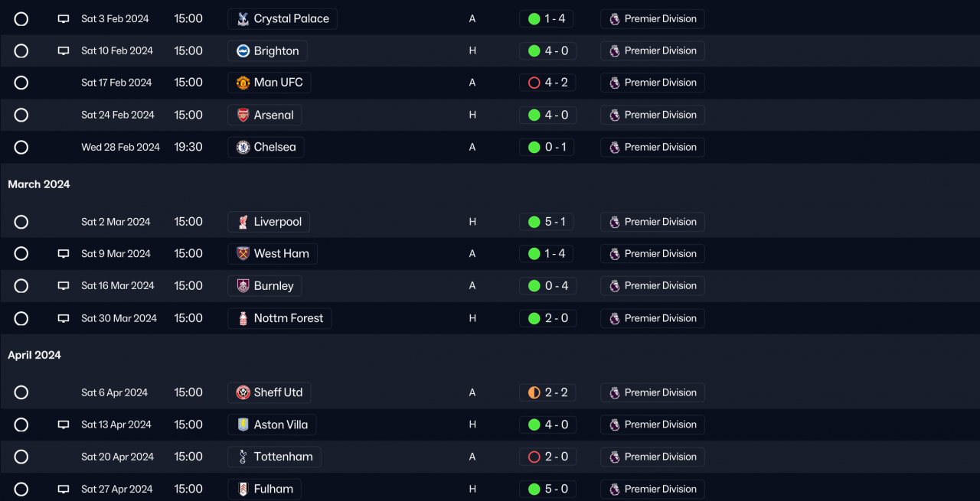Click the TV icon beside Sat 27 Apr 2024
Screen dimensions: 980x501
[64, 490]
